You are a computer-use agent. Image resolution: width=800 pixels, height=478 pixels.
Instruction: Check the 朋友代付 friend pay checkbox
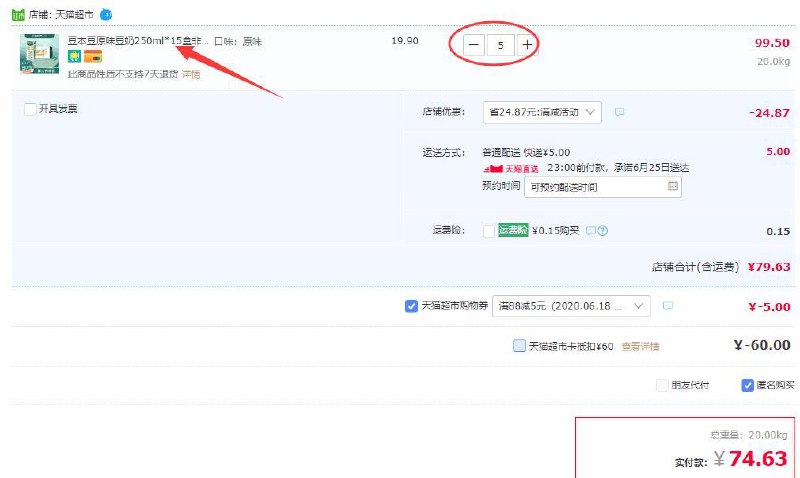(662, 385)
